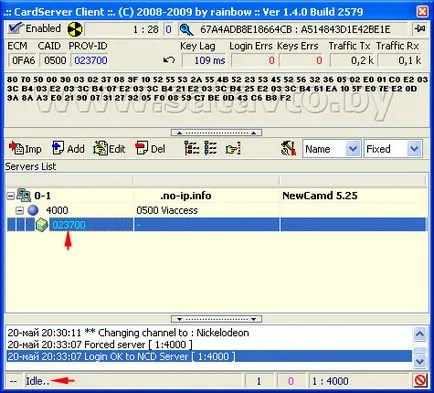Screen dimensions: 434x393
Task: Click the Login Errs counter
Action: [x=254, y=61]
